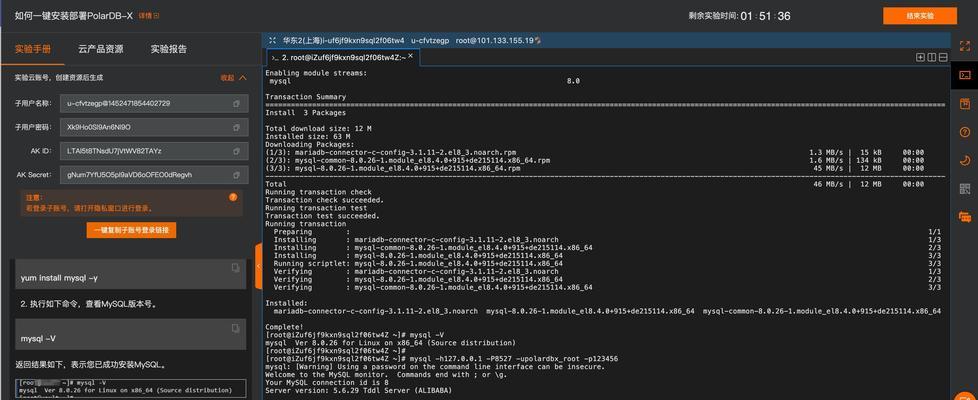978x400 pixels.
Task: Copy the 'mysql -V' command block
Action: [x=235, y=328]
